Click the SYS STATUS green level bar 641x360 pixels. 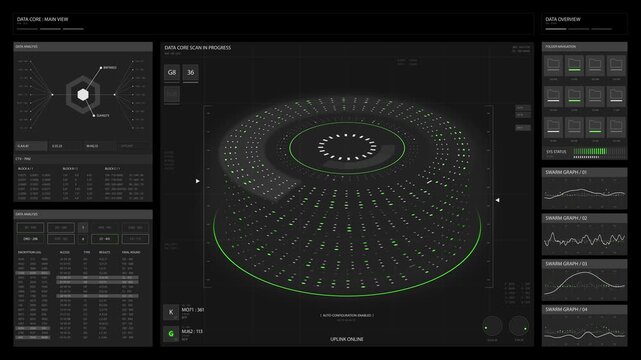[590, 152]
